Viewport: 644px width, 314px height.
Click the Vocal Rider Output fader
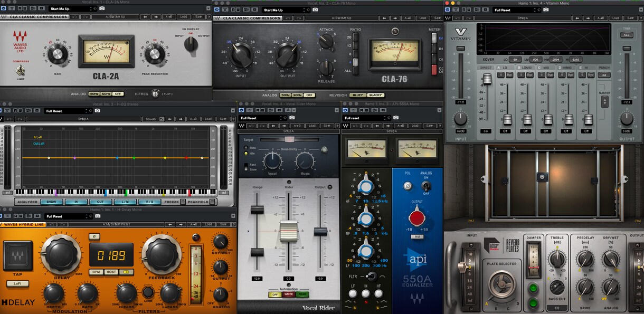click(x=320, y=231)
